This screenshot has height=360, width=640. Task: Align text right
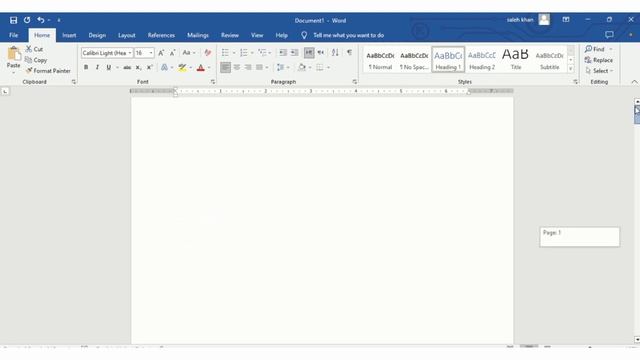248,67
